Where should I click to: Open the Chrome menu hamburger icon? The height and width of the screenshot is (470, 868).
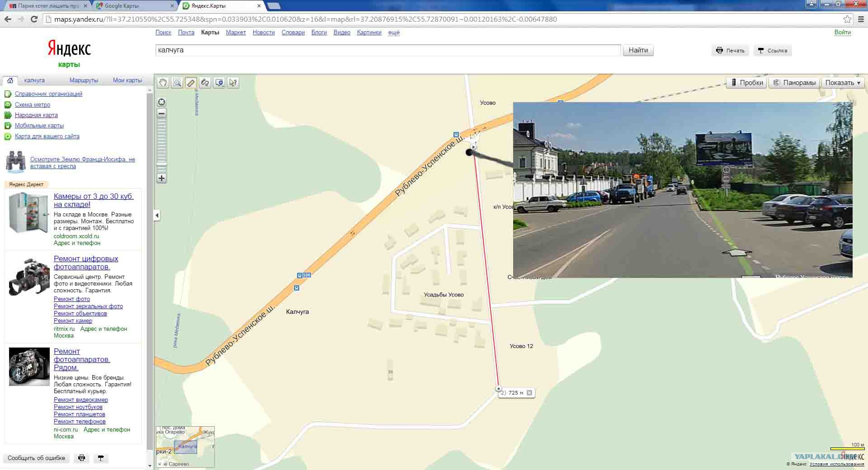pos(860,19)
